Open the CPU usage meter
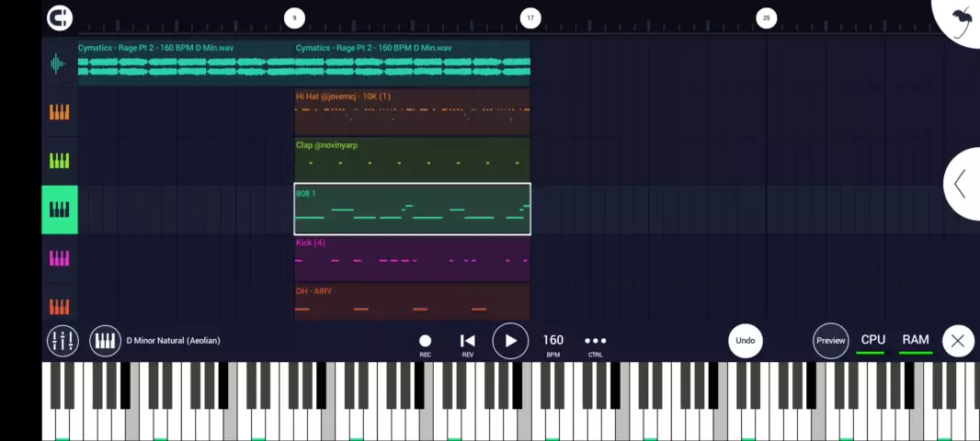This screenshot has width=980, height=441. [x=872, y=341]
